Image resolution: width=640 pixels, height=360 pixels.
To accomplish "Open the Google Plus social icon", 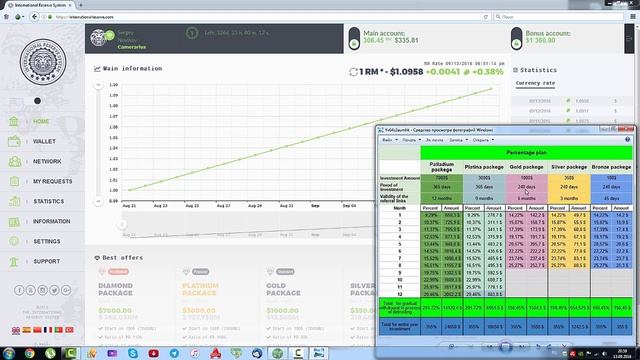I will pyautogui.click(x=66, y=290).
